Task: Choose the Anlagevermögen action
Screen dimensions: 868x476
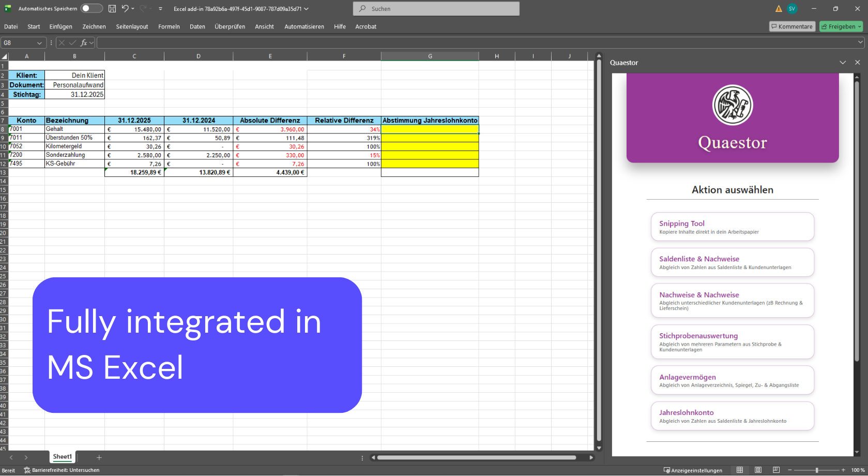Action: tap(733, 380)
